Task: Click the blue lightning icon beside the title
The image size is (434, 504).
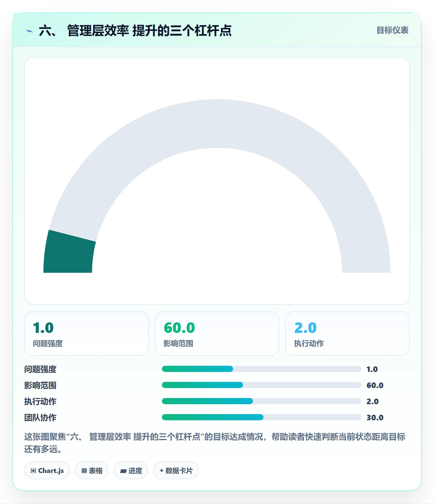Action: click(29, 31)
